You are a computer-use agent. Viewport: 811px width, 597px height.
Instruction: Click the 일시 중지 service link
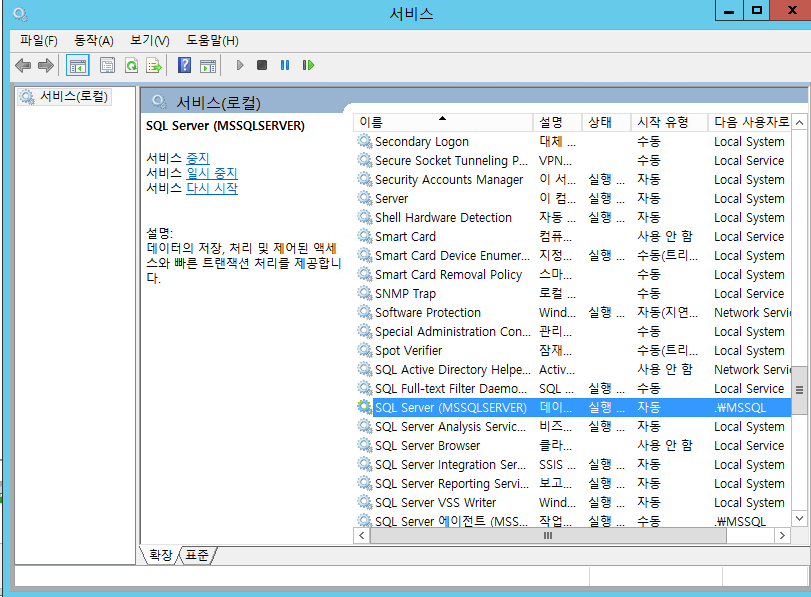(212, 173)
